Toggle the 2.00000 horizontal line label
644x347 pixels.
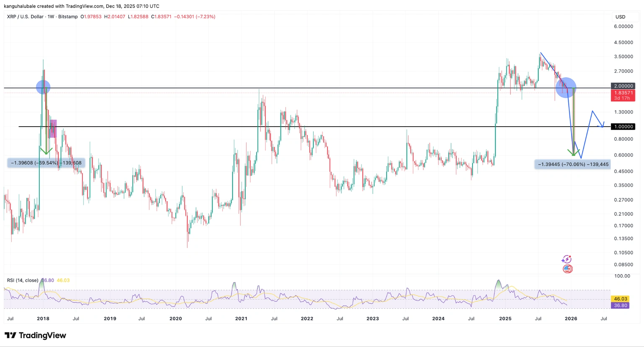[623, 85]
